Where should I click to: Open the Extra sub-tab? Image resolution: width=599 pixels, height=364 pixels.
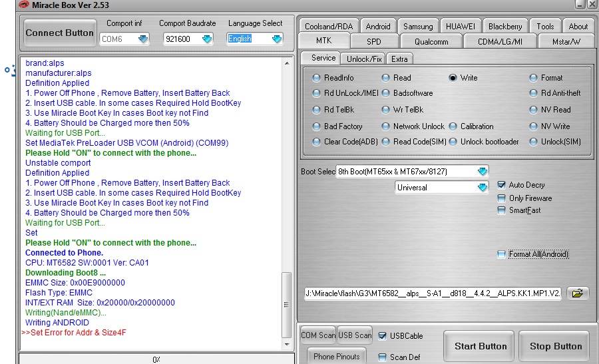(x=399, y=59)
